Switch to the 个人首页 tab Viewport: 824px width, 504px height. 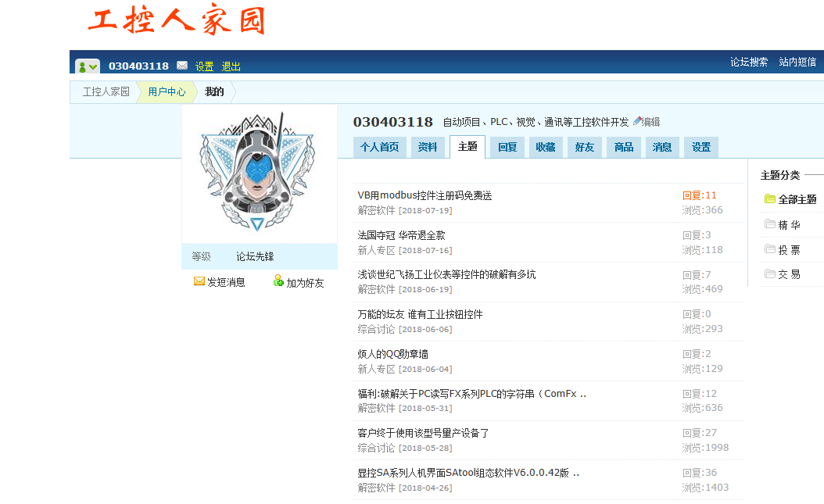(x=379, y=147)
